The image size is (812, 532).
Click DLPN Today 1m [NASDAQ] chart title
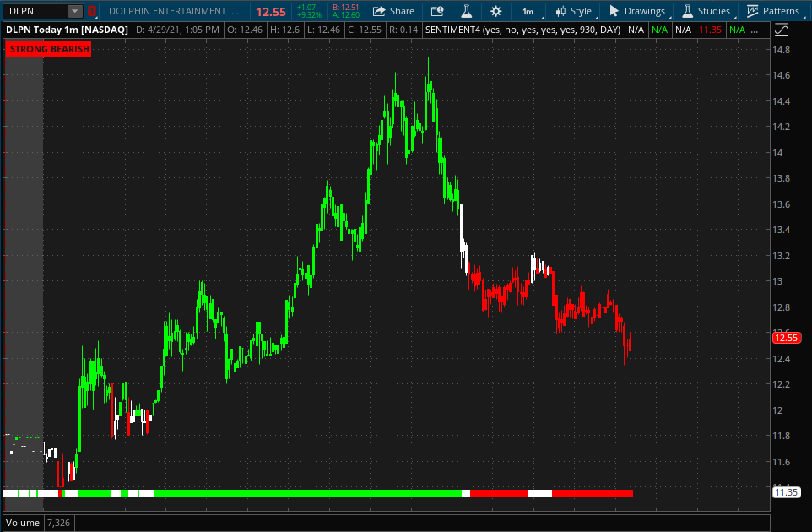[x=67, y=30]
